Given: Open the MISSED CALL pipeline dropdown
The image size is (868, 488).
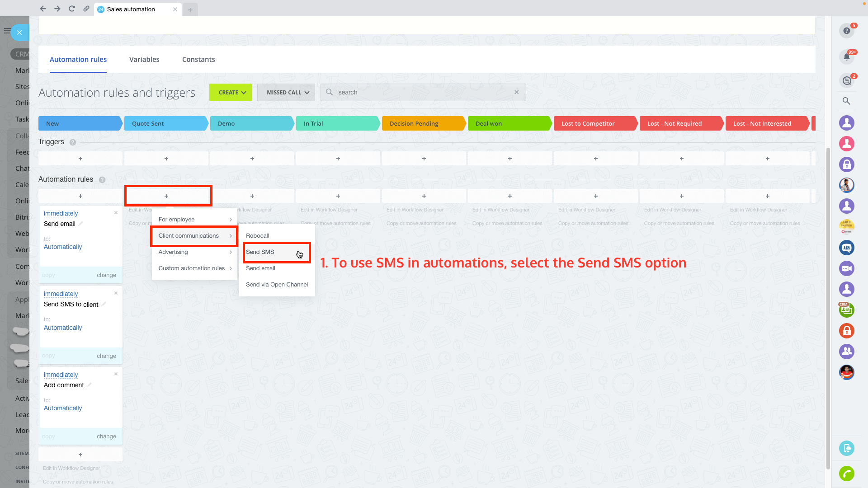Looking at the screenshot, I should [x=286, y=92].
